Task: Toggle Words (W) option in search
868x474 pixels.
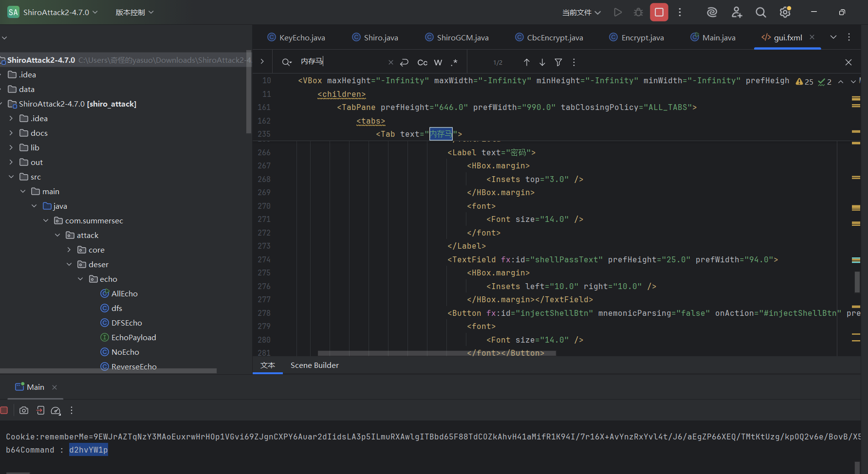Action: [x=438, y=62]
